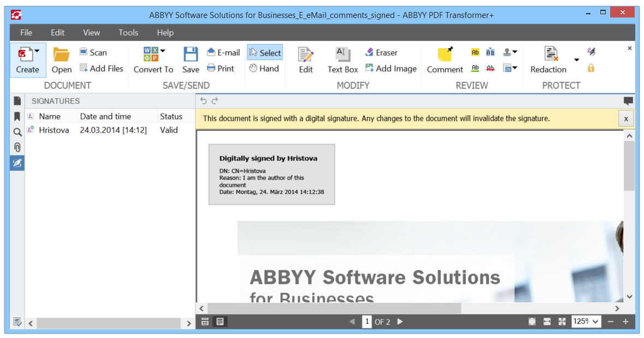
Task: Open the comments pane speech bubble
Action: 628,100
